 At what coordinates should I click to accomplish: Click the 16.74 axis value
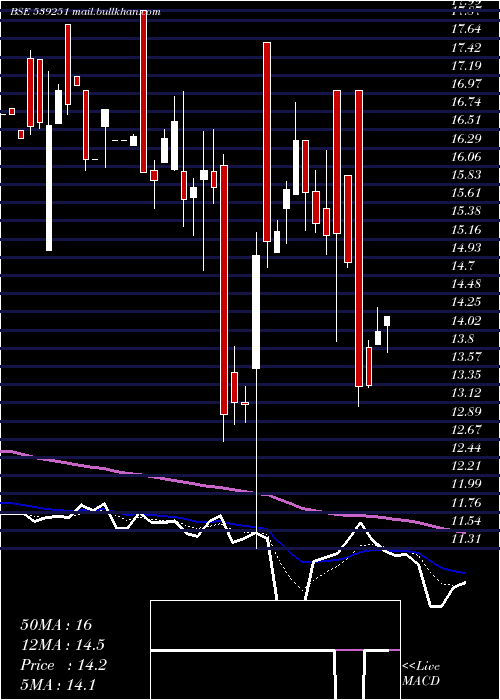pyautogui.click(x=466, y=102)
